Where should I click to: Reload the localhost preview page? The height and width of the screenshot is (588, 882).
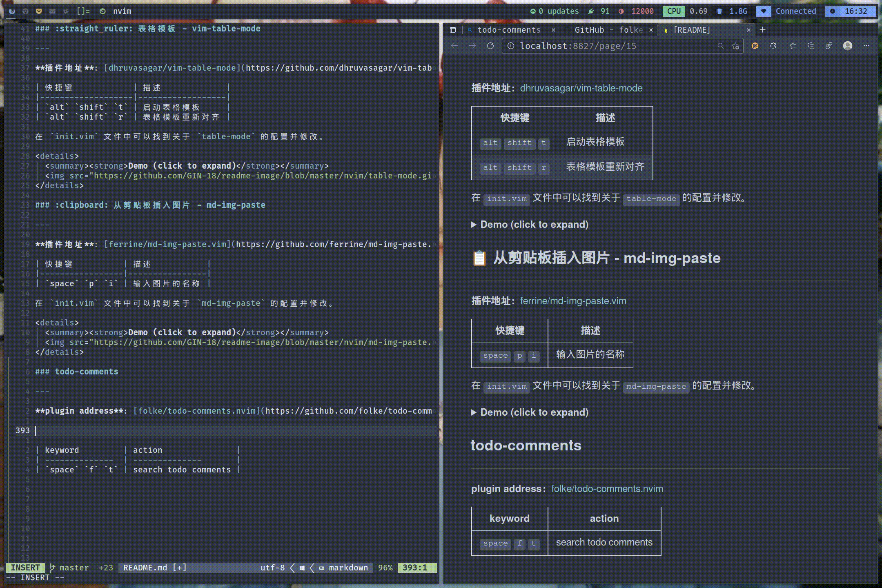490,46
